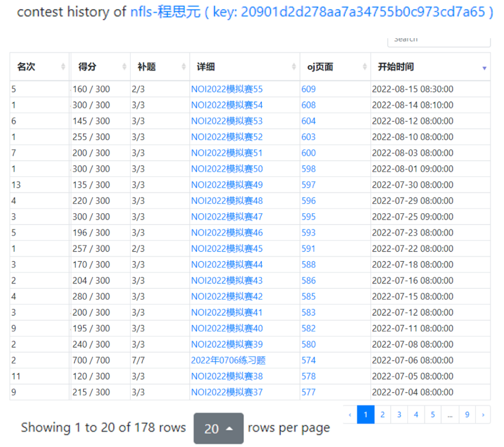The image size is (504, 447).
Task: Switch to page 2
Action: pos(382,414)
